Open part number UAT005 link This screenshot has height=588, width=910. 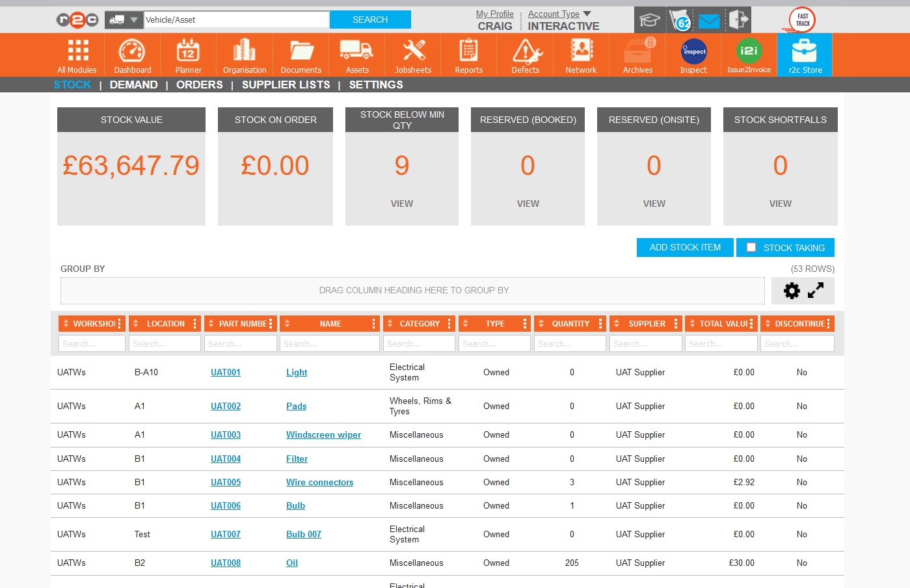pos(226,482)
